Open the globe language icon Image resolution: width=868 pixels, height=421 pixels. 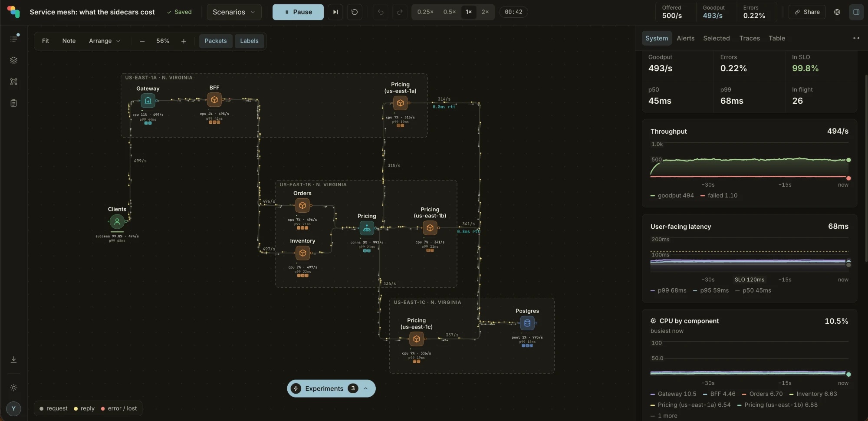pyautogui.click(x=837, y=12)
